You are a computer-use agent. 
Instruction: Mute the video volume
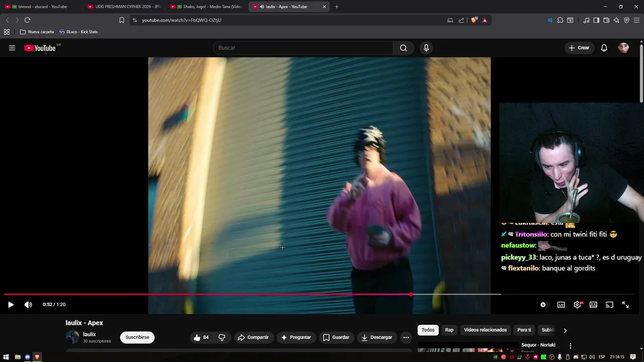28,305
